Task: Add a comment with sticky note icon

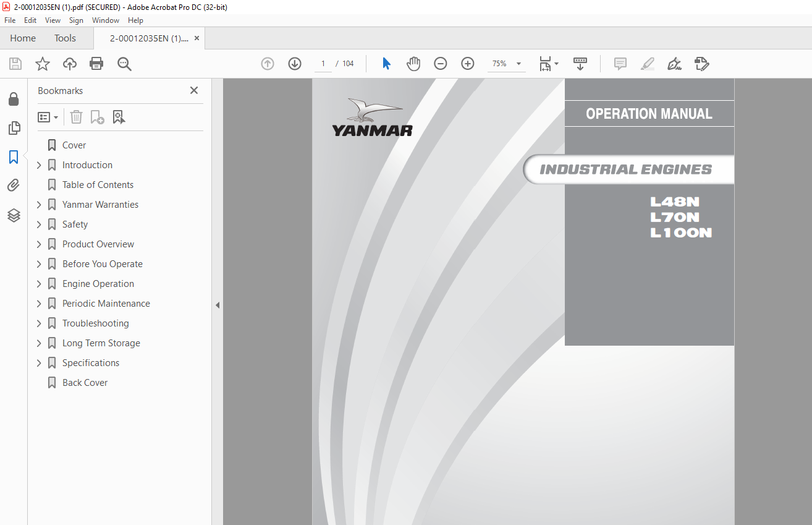Action: (x=620, y=64)
